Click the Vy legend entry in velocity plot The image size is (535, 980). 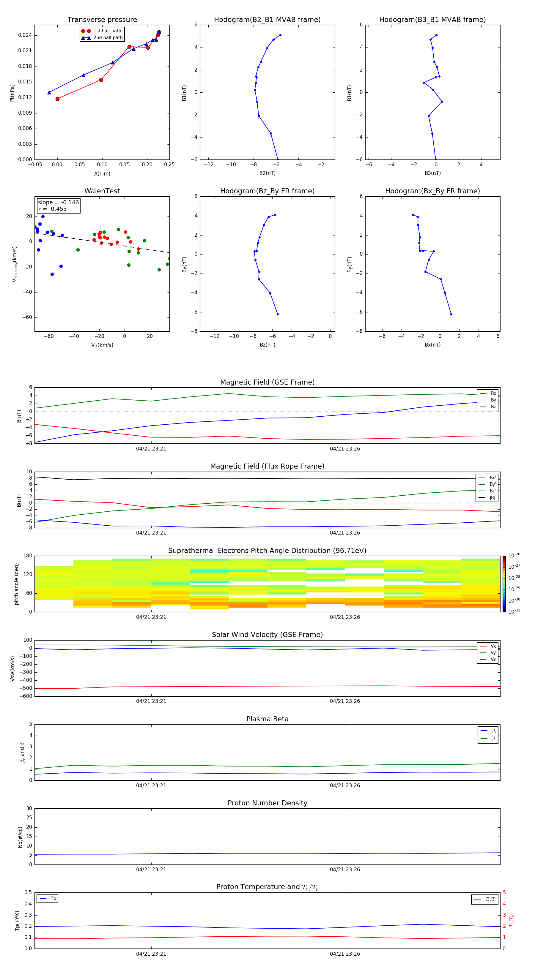click(488, 653)
